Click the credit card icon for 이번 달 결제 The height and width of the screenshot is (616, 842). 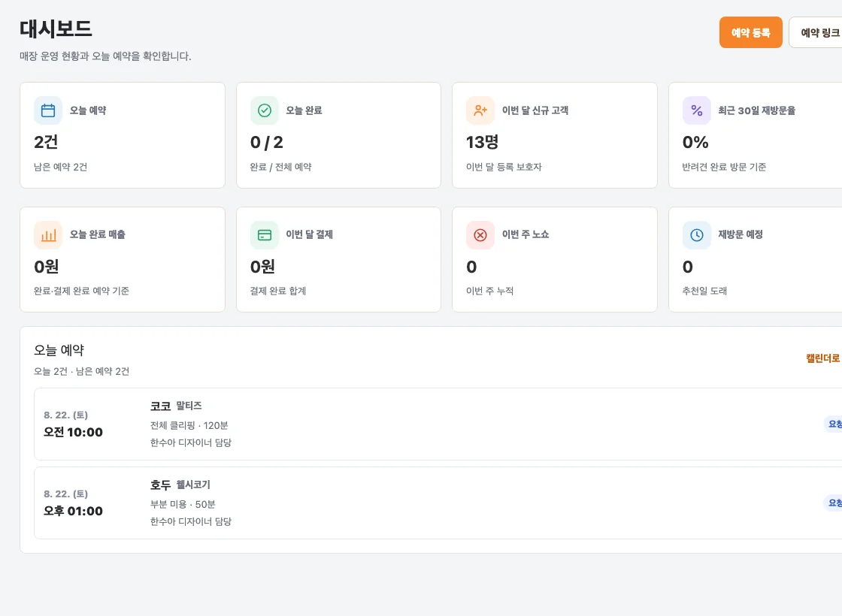pos(264,235)
